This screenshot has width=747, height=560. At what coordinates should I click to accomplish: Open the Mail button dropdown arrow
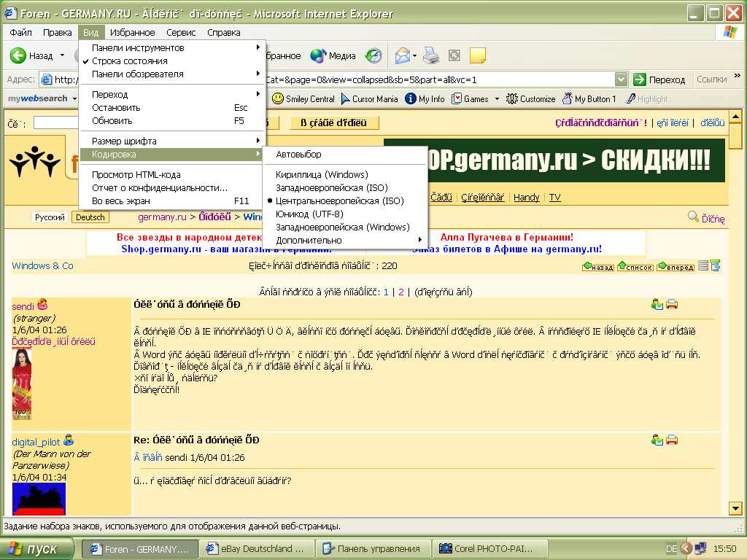pyautogui.click(x=414, y=55)
